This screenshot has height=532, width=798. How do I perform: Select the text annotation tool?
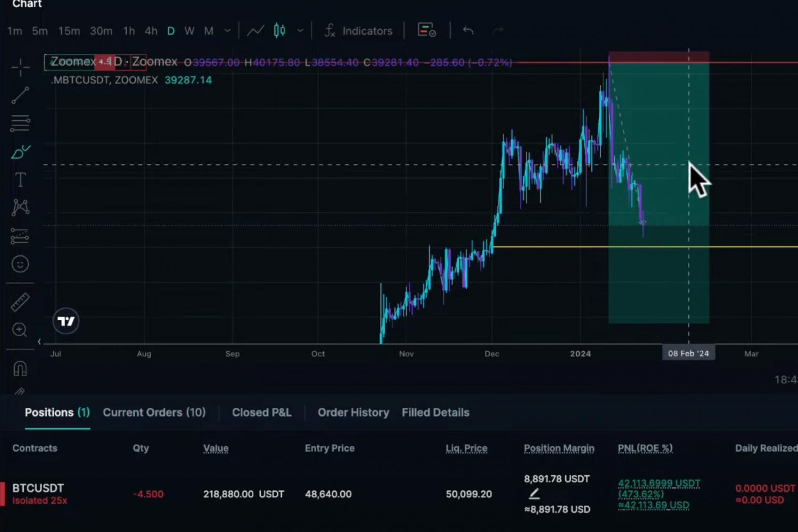tap(20, 180)
